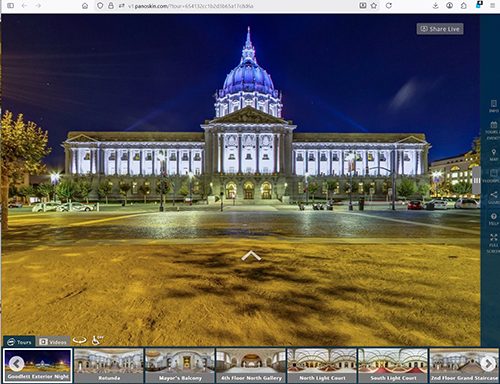Screen dimensions: 500x384
Task: Toggle panorama auto-rotate icon
Action: click(80, 340)
